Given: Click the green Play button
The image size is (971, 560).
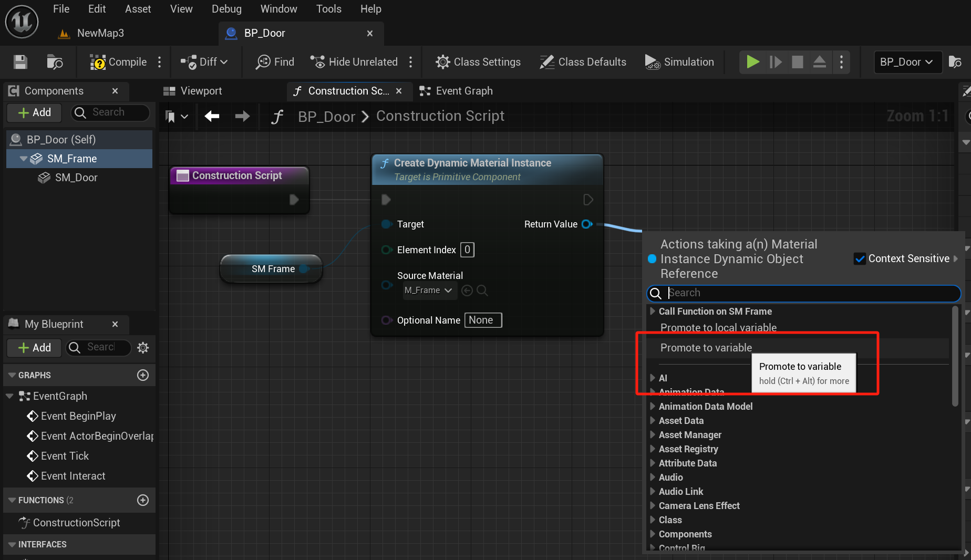Looking at the screenshot, I should pyautogui.click(x=752, y=62).
